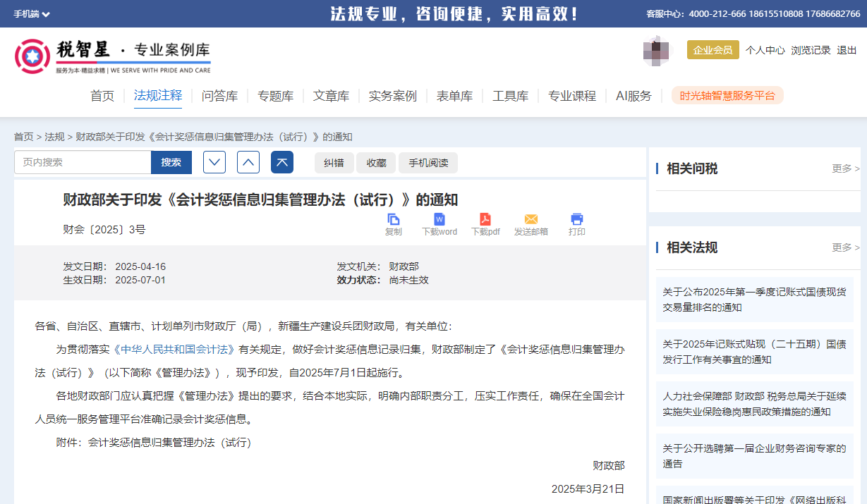Image resolution: width=867 pixels, height=504 pixels.
Task: Open 关于公布2025年第一季度记账式国债现货交易量排名的通知
Action: [754, 300]
